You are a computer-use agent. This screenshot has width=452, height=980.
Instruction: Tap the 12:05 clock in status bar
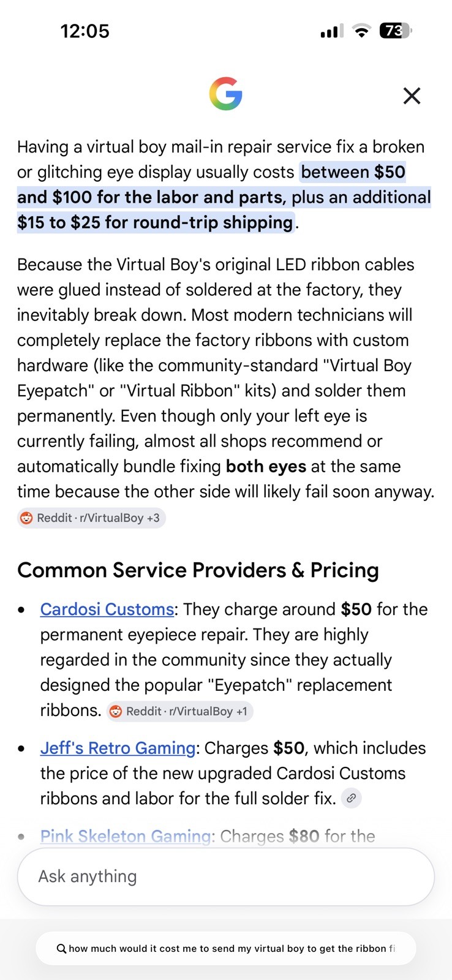85,31
